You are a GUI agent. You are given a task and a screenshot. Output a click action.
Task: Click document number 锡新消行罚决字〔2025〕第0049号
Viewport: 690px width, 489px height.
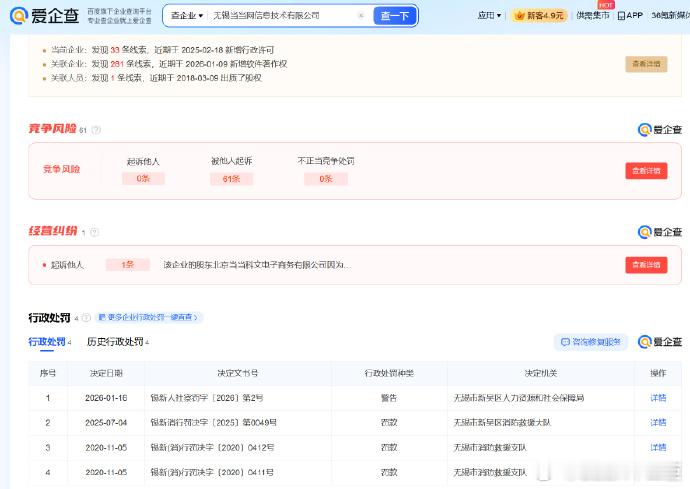click(x=213, y=423)
